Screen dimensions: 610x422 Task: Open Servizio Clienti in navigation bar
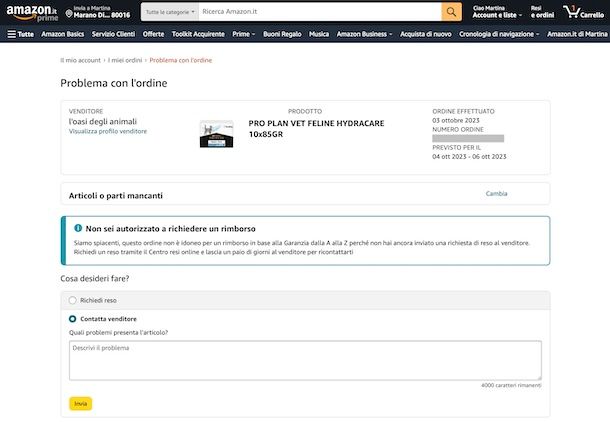click(113, 34)
